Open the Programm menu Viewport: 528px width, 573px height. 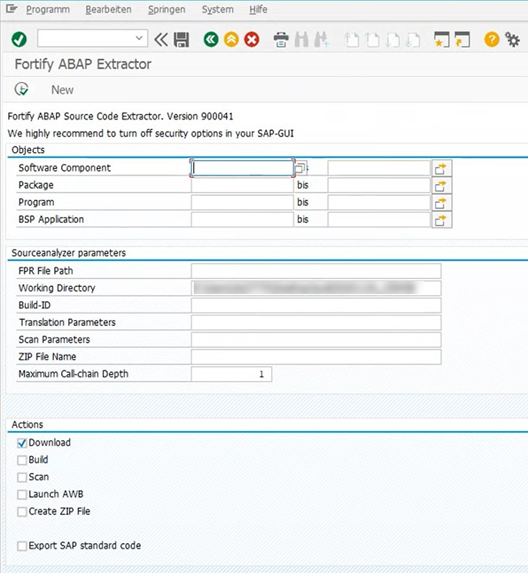click(x=48, y=10)
